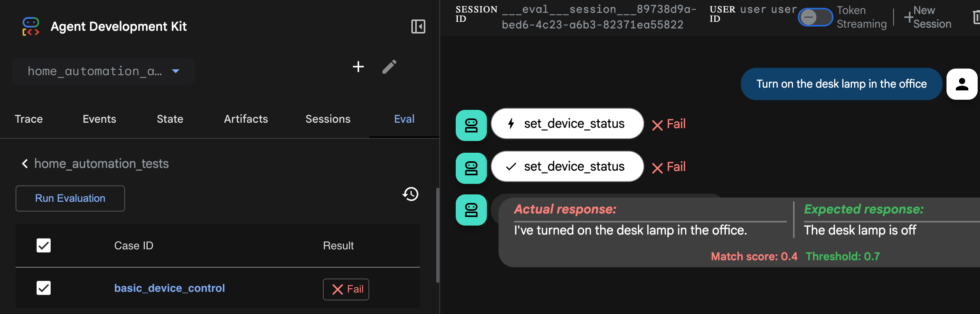The image size is (980, 314).
Task: Open the basic_device_control case link
Action: [169, 288]
